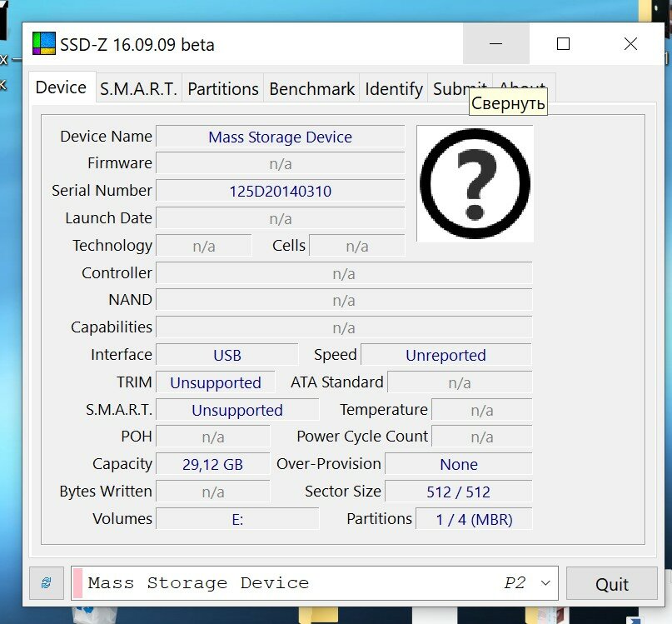The image size is (672, 624).
Task: Open the Identify tab
Action: 393,89
